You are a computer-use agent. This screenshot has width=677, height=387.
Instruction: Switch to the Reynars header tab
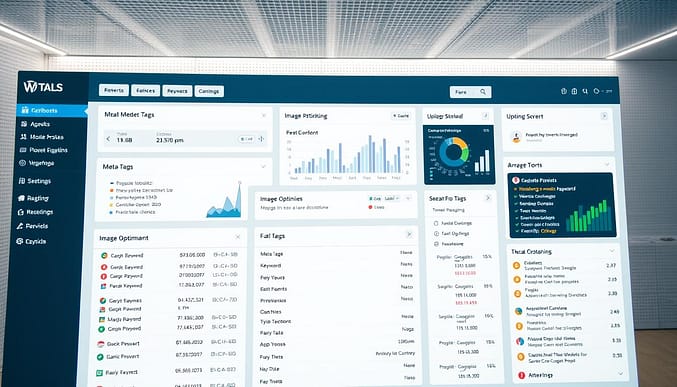[x=177, y=91]
